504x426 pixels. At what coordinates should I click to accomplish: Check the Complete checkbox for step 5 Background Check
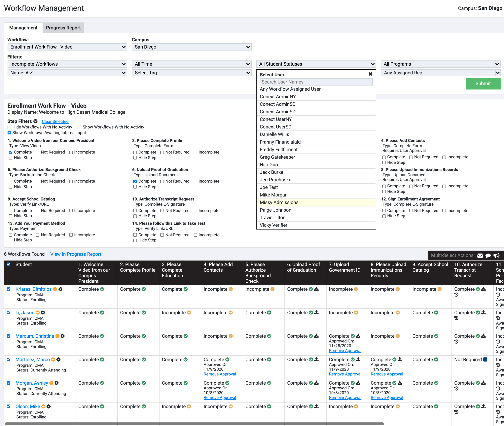click(10, 181)
